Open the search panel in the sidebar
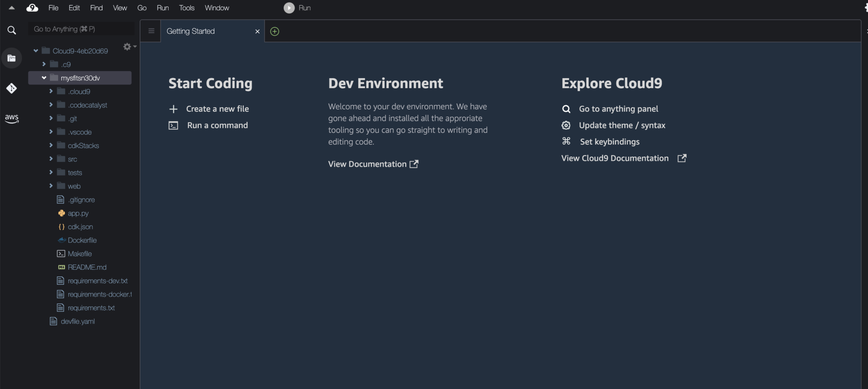This screenshot has height=389, width=868. pos(11,30)
